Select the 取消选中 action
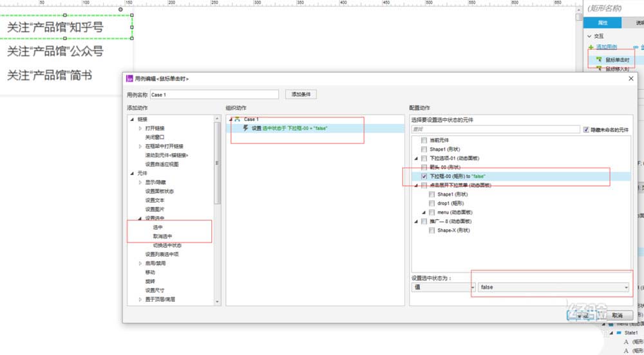 point(163,236)
